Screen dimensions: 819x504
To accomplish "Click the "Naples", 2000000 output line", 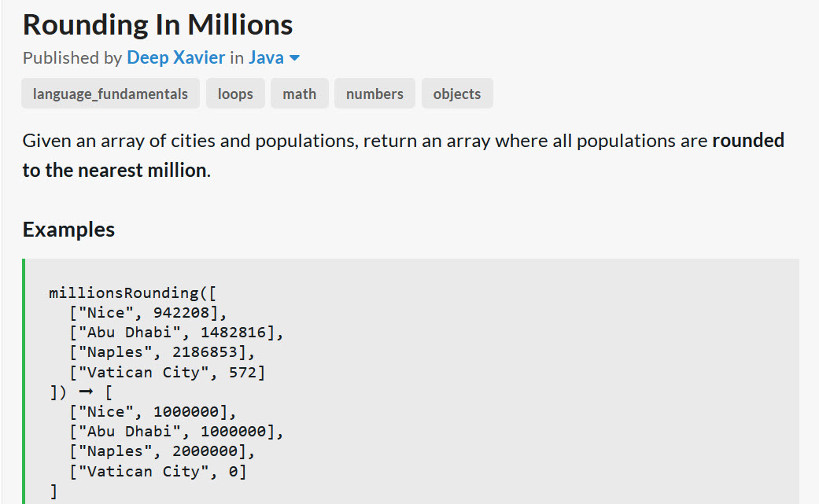I will (x=162, y=451).
